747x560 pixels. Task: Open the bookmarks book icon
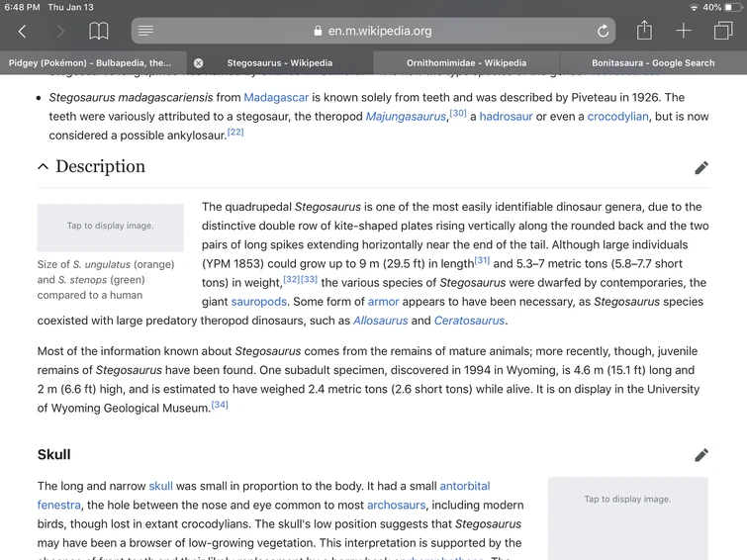click(99, 32)
